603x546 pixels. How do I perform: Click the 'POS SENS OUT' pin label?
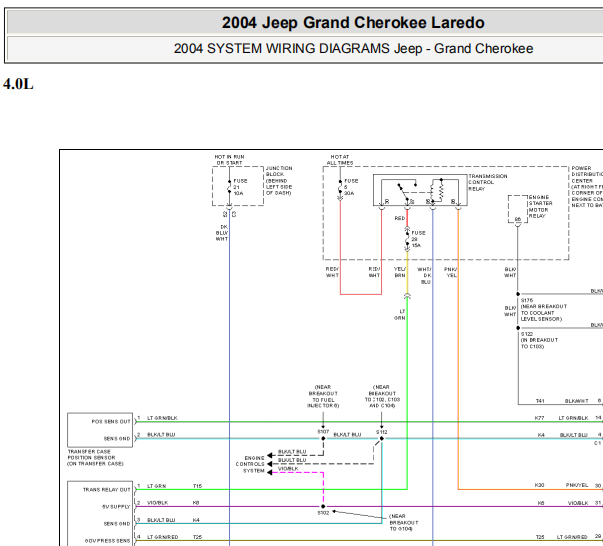(x=111, y=422)
